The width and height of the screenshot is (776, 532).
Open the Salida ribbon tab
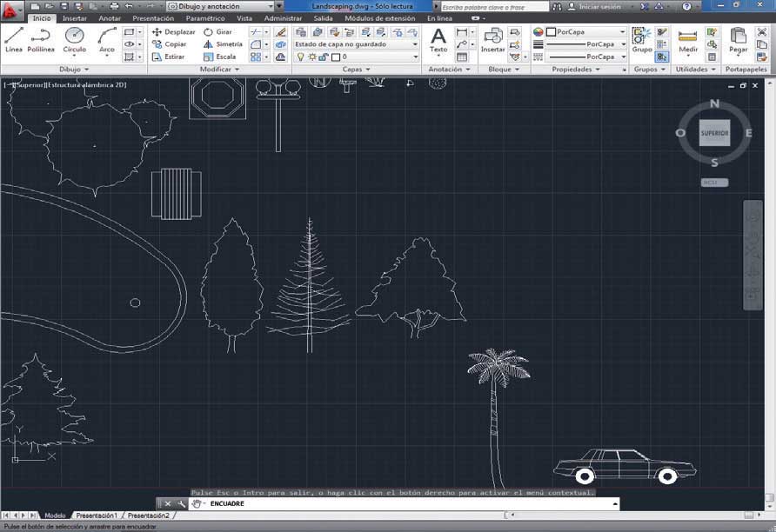tap(323, 18)
